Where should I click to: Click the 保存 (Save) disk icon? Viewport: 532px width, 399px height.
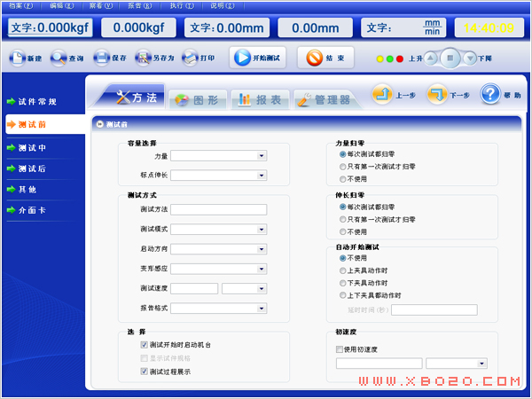pos(101,59)
